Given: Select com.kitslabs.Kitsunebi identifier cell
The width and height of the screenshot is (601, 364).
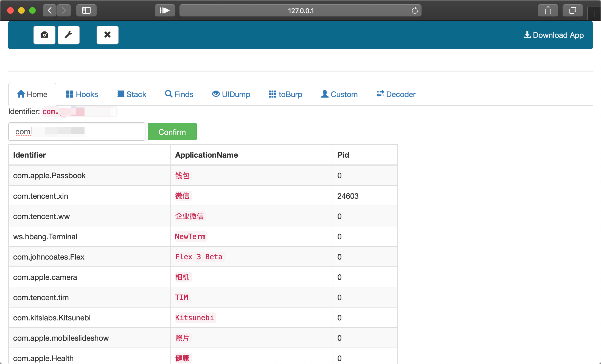Looking at the screenshot, I should tap(89, 318).
